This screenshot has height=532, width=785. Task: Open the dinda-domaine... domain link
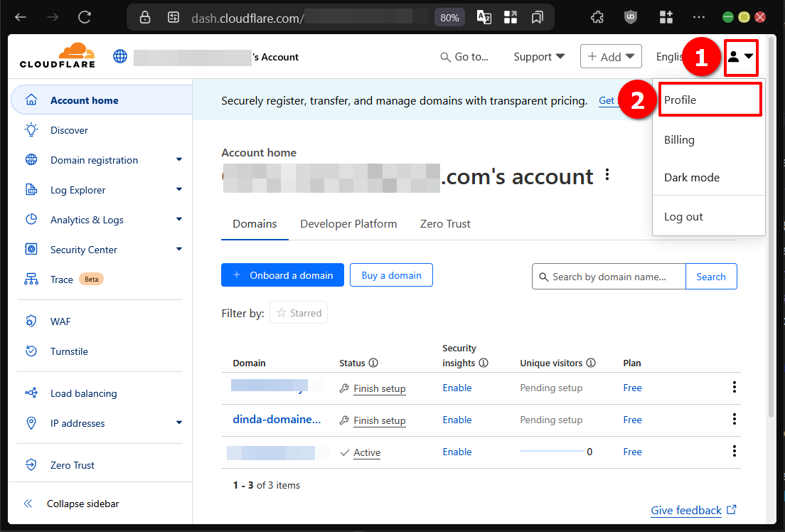pyautogui.click(x=277, y=420)
